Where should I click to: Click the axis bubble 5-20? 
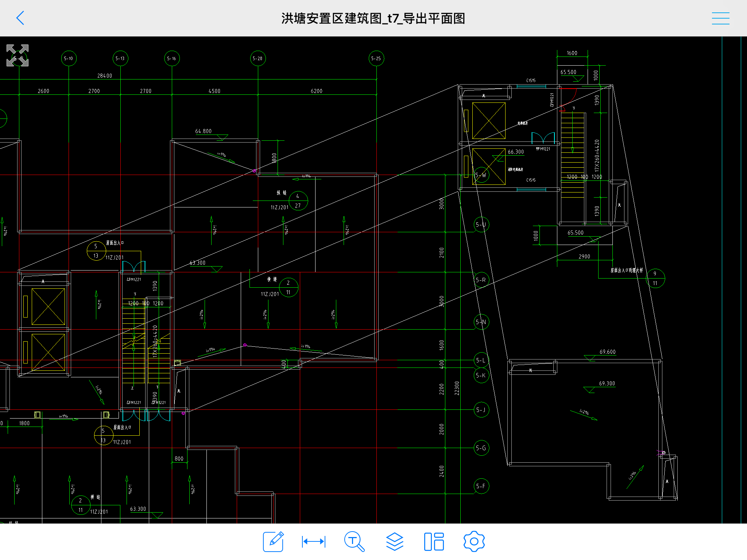[258, 58]
